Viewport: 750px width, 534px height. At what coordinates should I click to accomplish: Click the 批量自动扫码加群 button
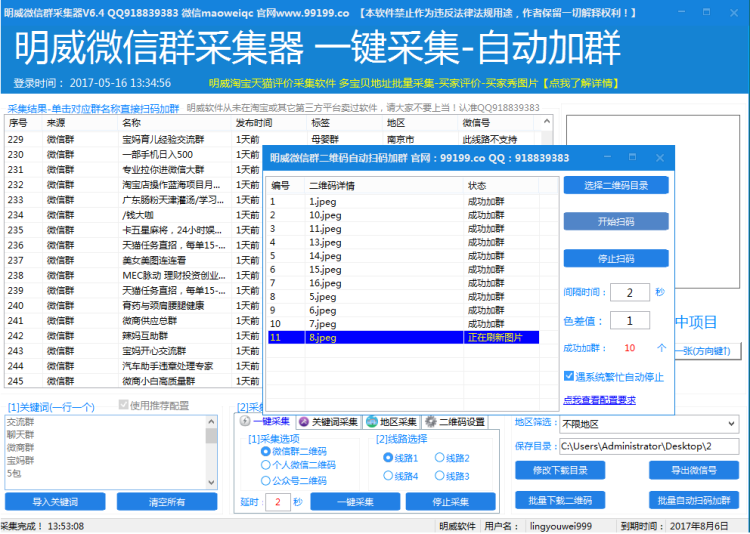(694, 501)
